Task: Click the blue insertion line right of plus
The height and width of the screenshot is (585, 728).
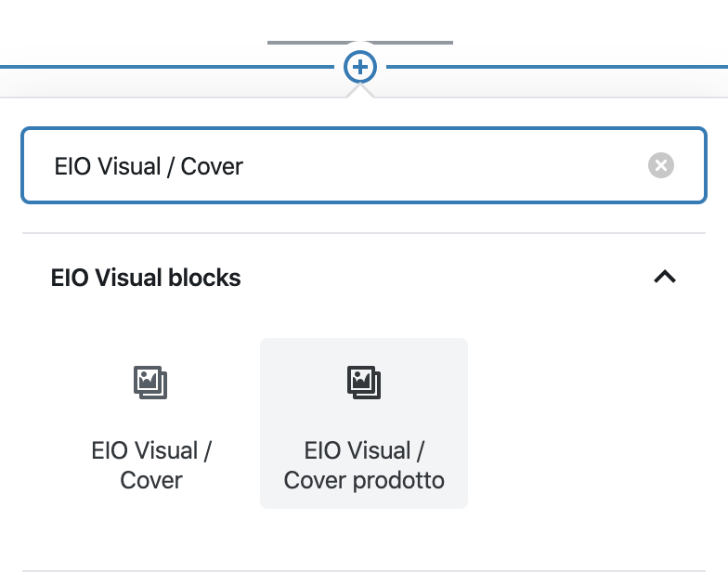Action: click(x=557, y=67)
